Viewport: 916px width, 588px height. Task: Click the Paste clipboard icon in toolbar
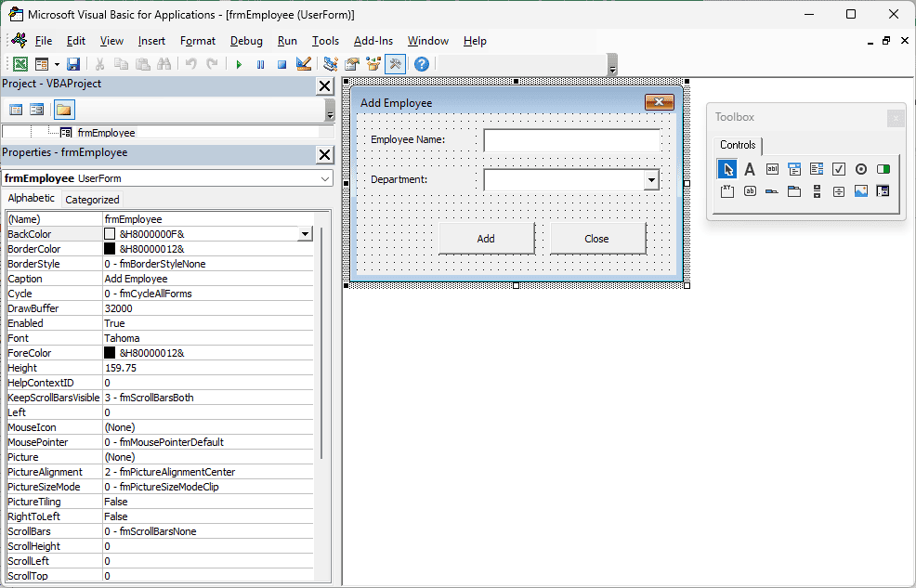tap(142, 64)
